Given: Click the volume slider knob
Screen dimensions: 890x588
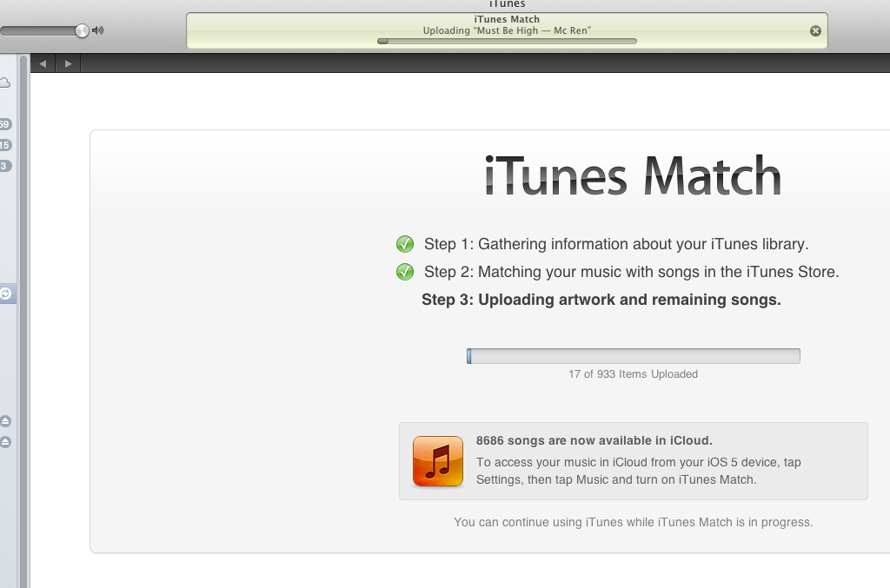Looking at the screenshot, I should coord(83,30).
